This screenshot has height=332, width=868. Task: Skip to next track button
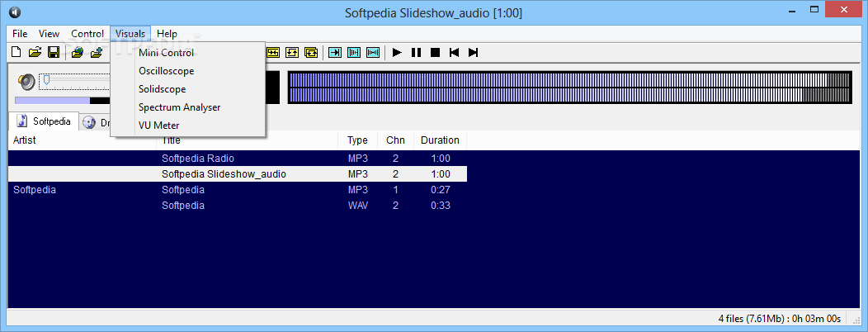click(474, 53)
